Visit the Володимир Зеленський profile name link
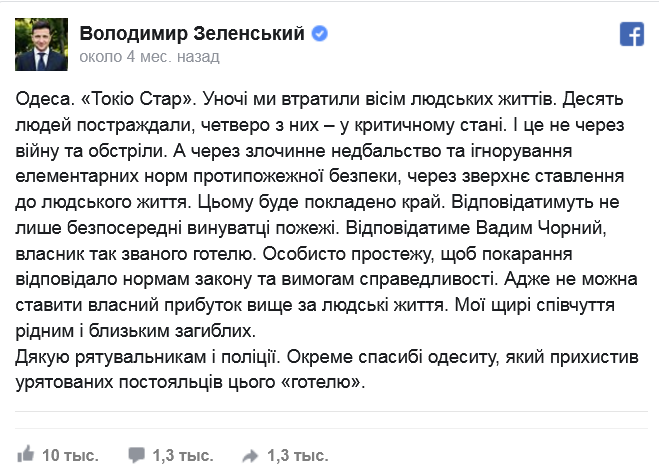The height and width of the screenshot is (469, 659). [192, 33]
